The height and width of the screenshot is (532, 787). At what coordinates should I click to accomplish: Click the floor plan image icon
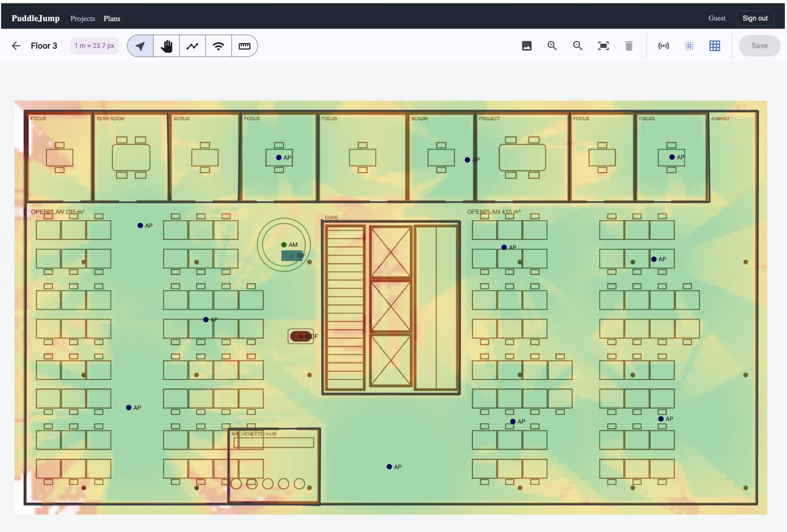click(x=527, y=46)
